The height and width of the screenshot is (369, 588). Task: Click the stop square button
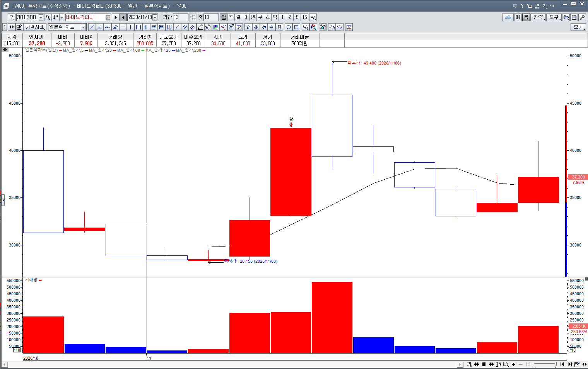pos(484,364)
